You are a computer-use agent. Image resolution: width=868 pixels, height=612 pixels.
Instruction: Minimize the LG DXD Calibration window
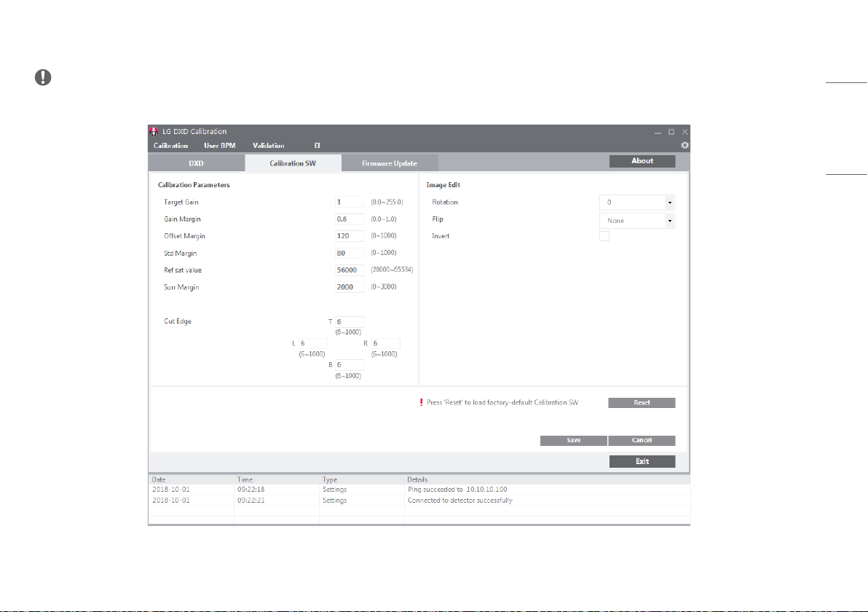pyautogui.click(x=658, y=132)
